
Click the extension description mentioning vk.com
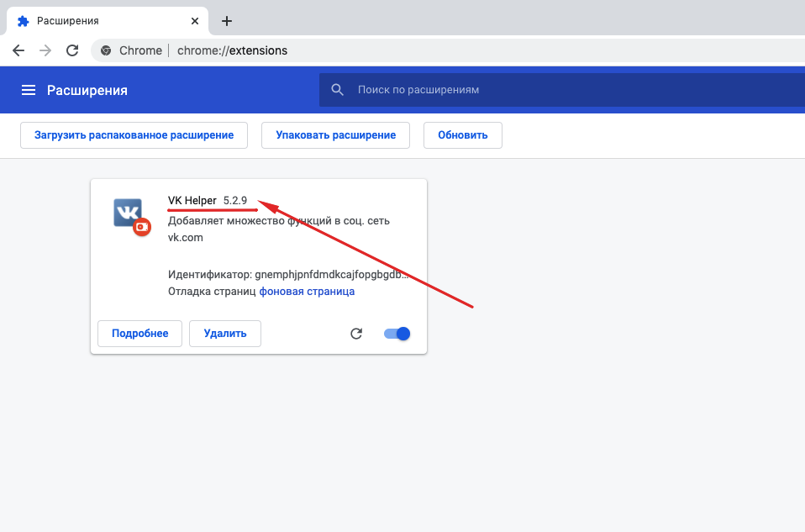pyautogui.click(x=279, y=229)
